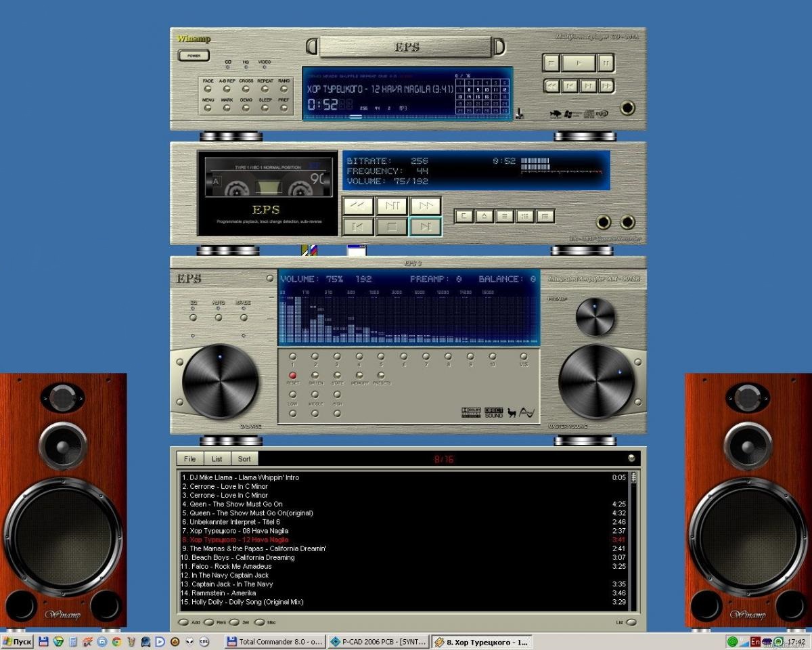Click the DEMO button

click(246, 108)
